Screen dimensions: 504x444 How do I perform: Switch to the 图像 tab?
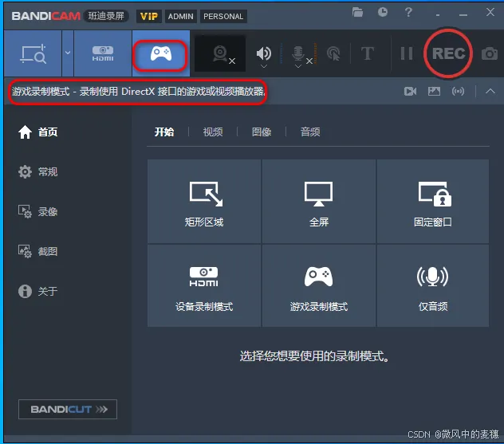pyautogui.click(x=262, y=132)
